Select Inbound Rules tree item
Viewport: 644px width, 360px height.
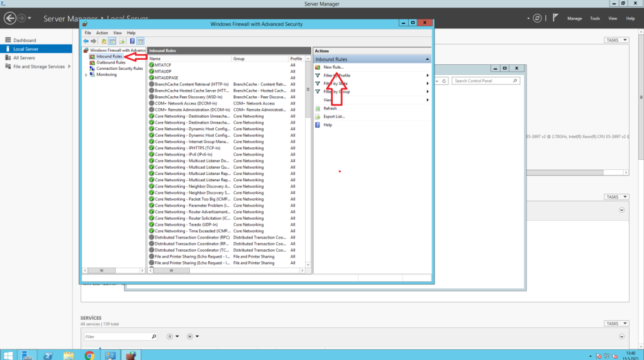click(109, 56)
